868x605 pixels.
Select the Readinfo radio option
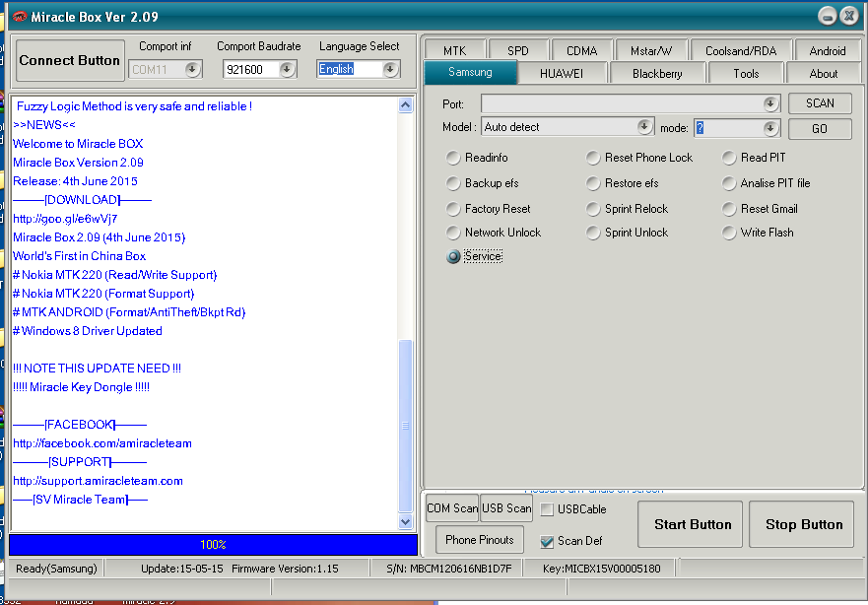(453, 158)
